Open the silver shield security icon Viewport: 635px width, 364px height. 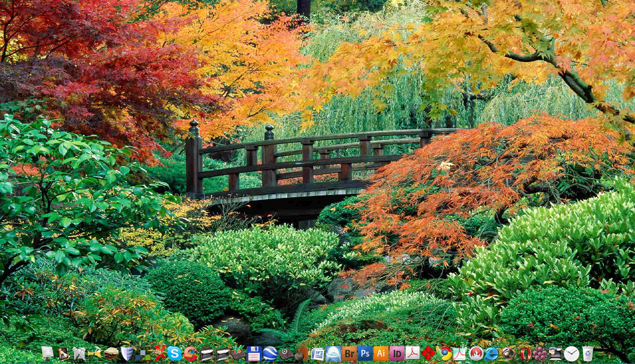click(127, 354)
